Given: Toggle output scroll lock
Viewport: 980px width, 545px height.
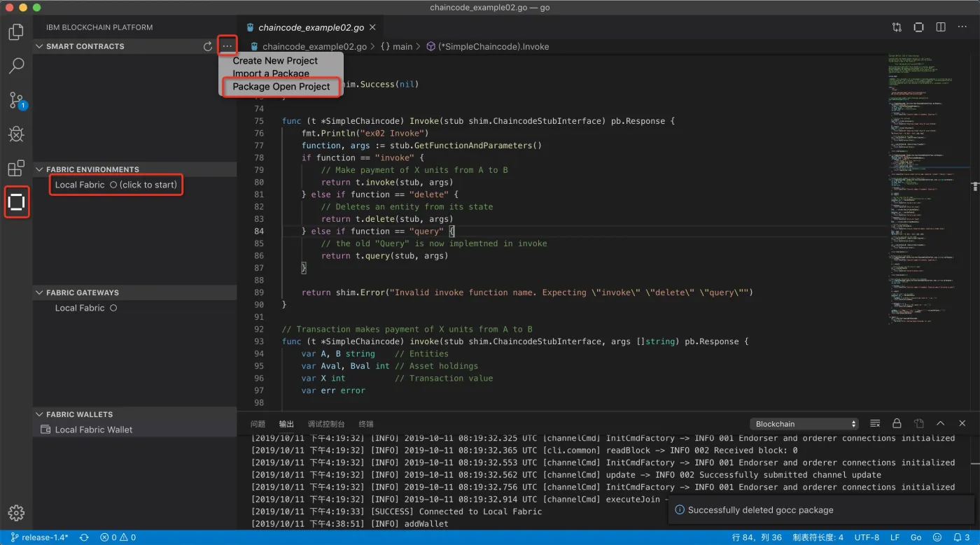Looking at the screenshot, I should click(897, 424).
